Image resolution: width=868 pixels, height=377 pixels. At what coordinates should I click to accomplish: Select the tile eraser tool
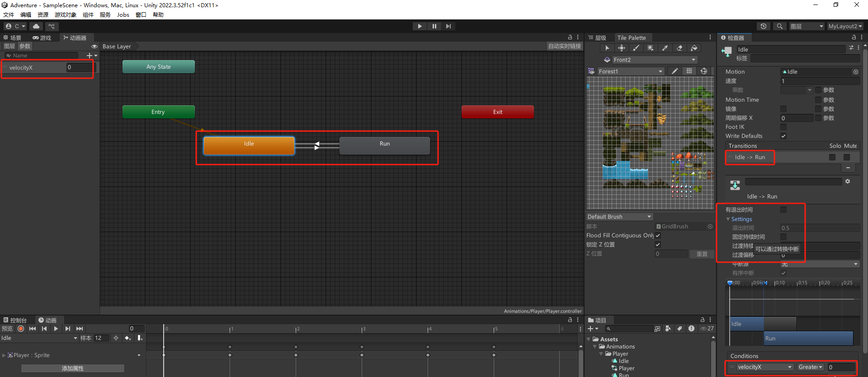click(x=679, y=48)
